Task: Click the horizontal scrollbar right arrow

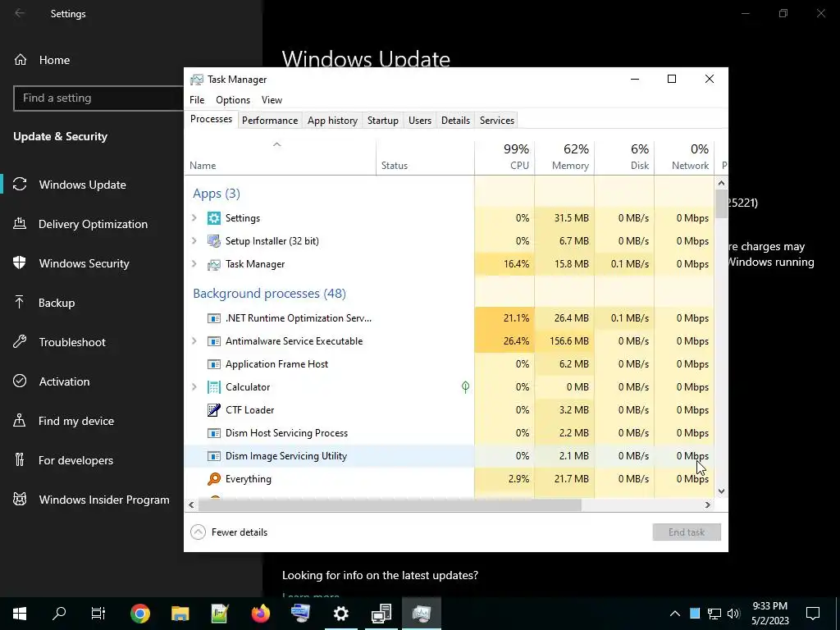Action: (708, 504)
